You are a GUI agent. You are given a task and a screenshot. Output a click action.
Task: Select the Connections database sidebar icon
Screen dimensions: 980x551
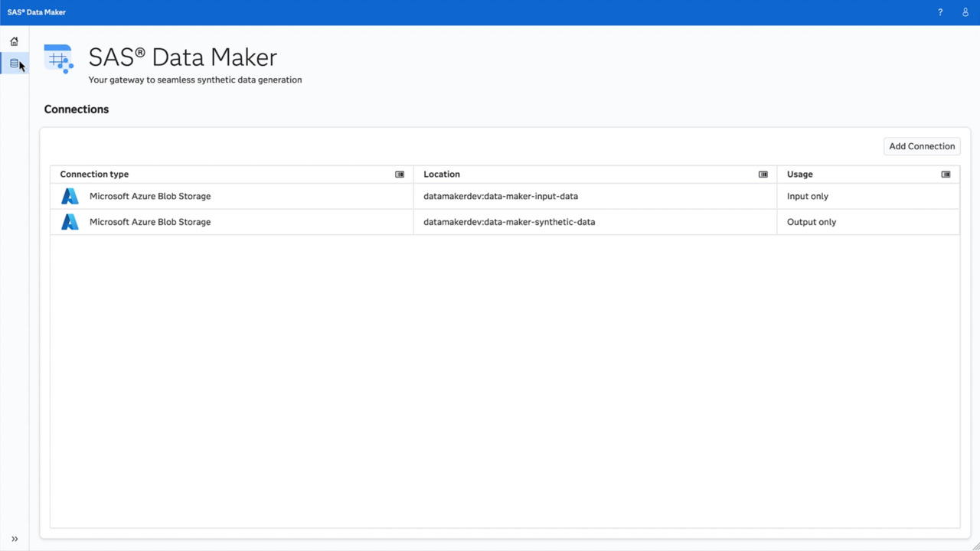(x=14, y=64)
